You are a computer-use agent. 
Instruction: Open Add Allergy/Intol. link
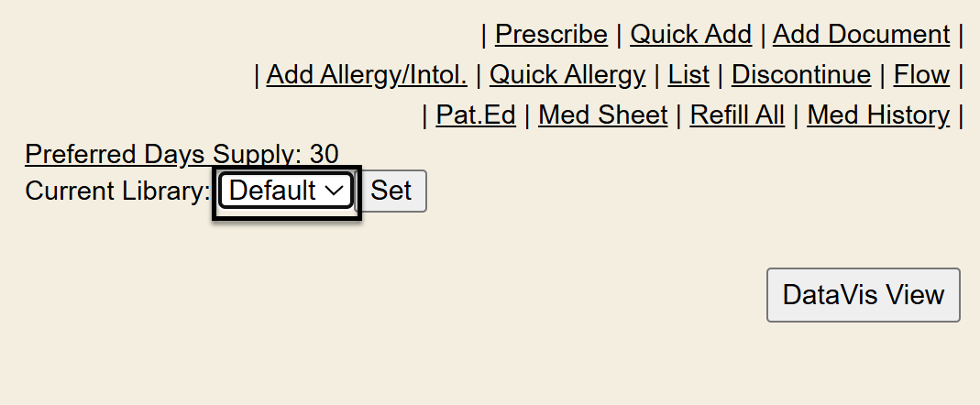pos(367,75)
